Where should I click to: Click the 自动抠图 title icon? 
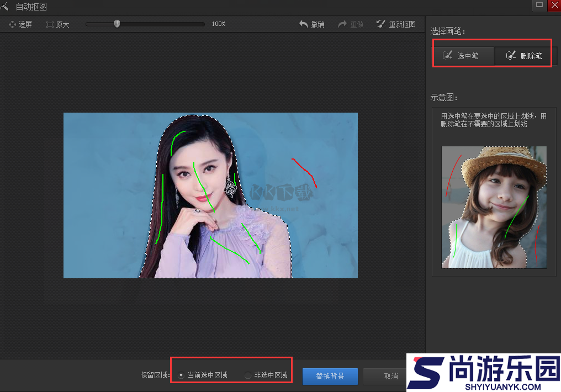click(x=4, y=6)
